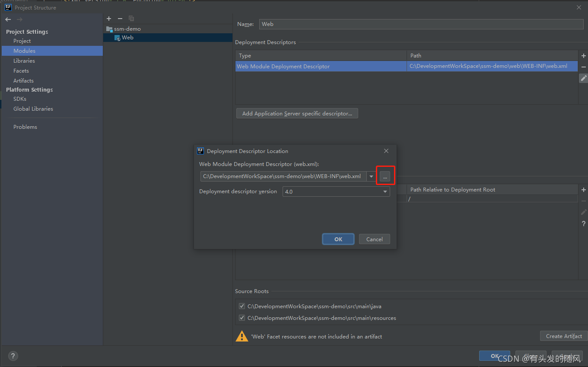Click the web.xml path input field
The image size is (588, 367).
(x=283, y=176)
